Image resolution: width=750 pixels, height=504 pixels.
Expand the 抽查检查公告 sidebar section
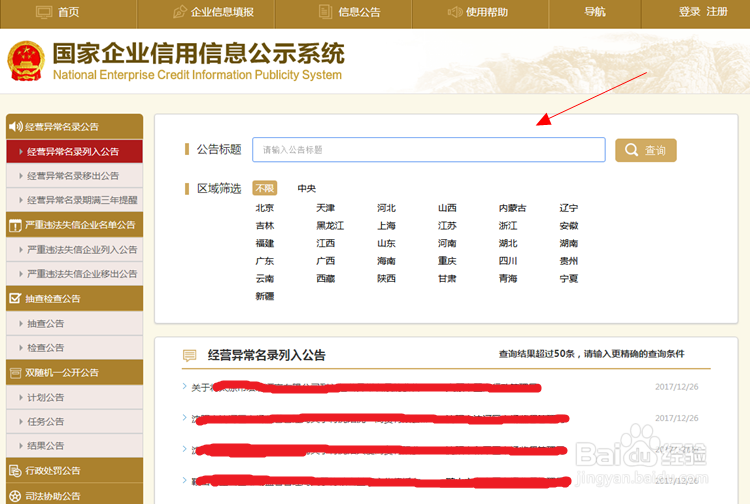coord(75,299)
